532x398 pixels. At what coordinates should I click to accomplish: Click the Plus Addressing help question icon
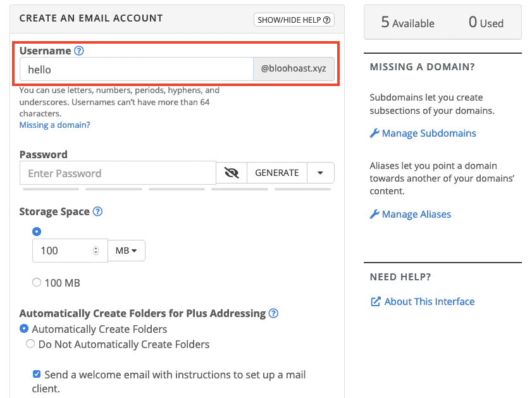273,313
